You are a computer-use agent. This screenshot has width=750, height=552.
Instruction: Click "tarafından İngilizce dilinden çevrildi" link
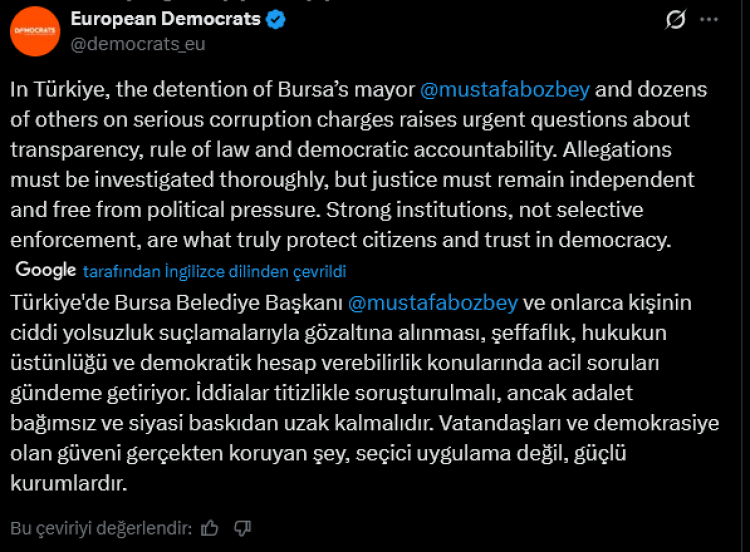point(215,271)
